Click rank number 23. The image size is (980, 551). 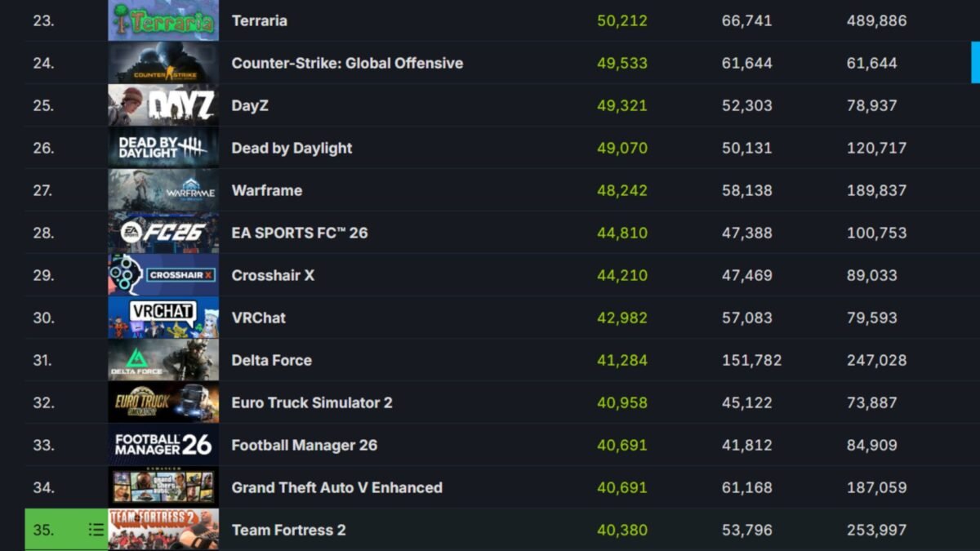[x=43, y=20]
